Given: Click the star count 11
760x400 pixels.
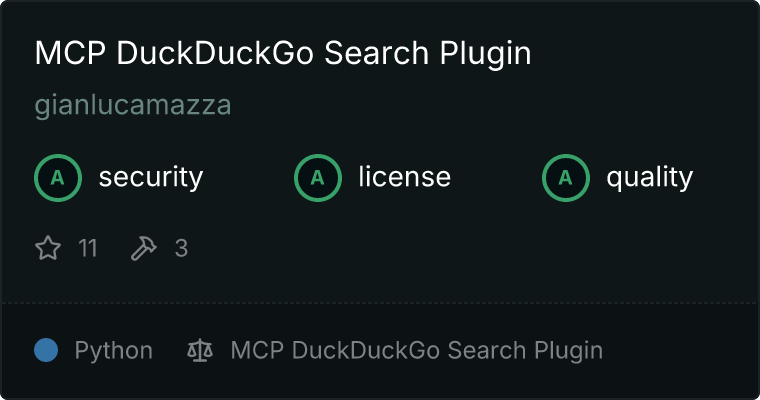Looking at the screenshot, I should click(x=88, y=248).
